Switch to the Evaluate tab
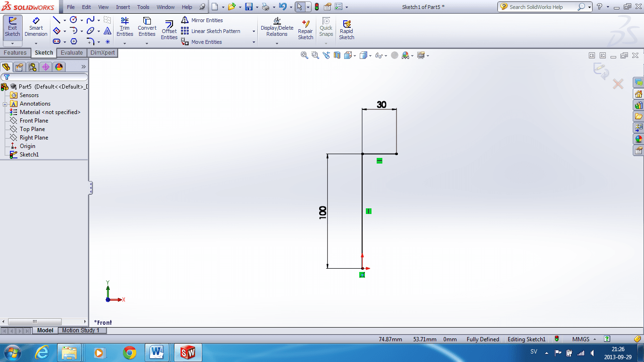 click(x=72, y=53)
